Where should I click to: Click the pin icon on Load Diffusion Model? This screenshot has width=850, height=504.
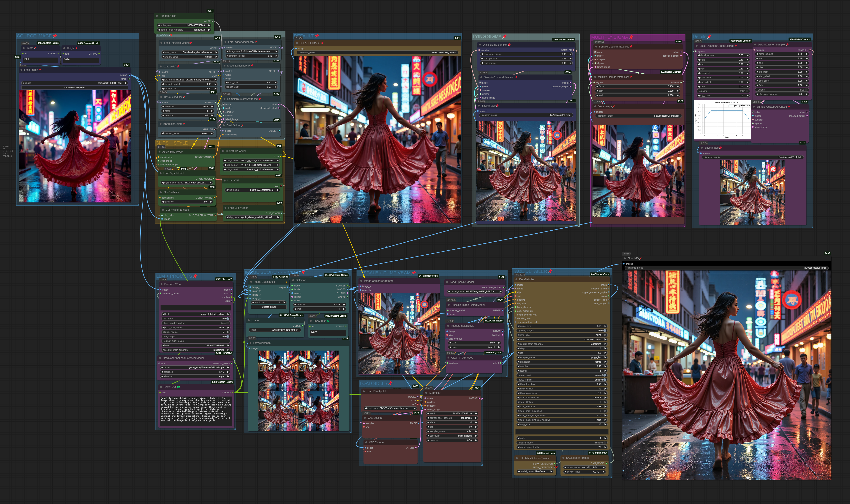tap(191, 43)
